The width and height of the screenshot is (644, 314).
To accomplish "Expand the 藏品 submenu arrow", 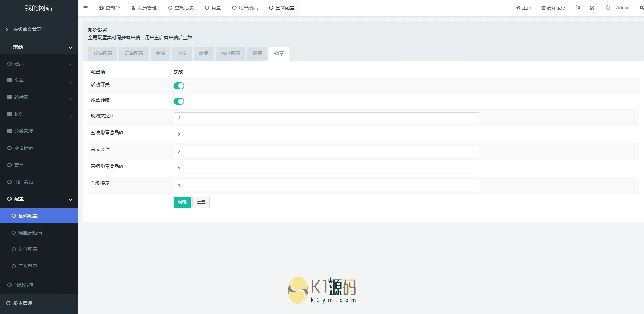I will 70,65.
